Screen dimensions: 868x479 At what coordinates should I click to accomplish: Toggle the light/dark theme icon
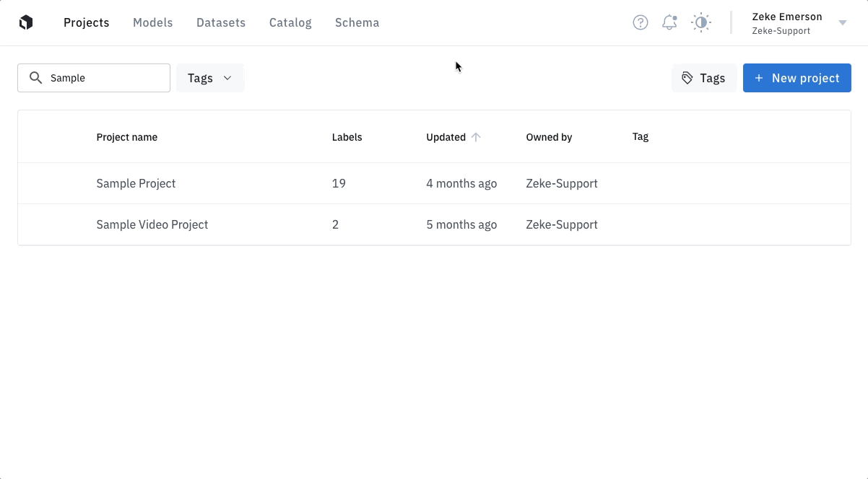[x=700, y=22]
